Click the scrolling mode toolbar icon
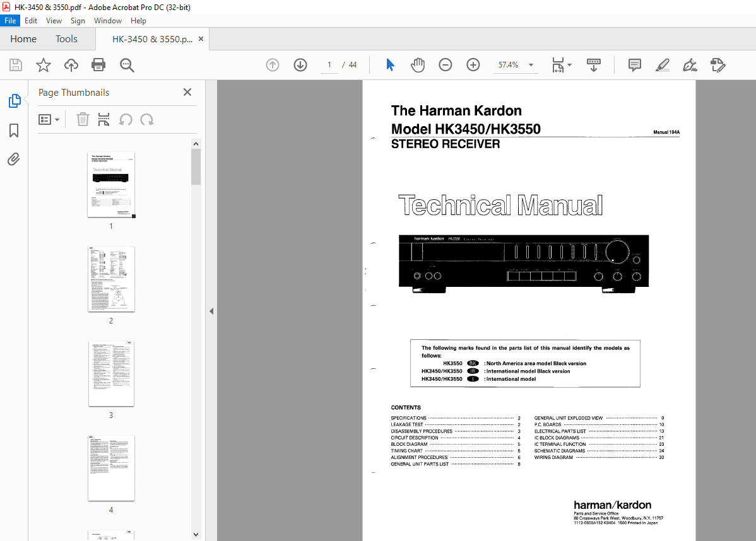 (594, 65)
